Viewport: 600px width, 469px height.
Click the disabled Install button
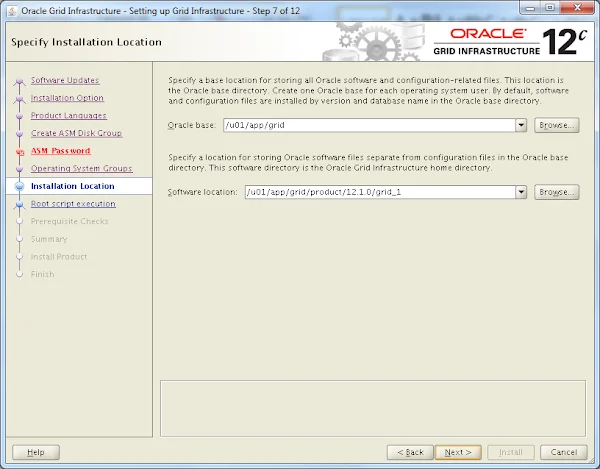(510, 452)
